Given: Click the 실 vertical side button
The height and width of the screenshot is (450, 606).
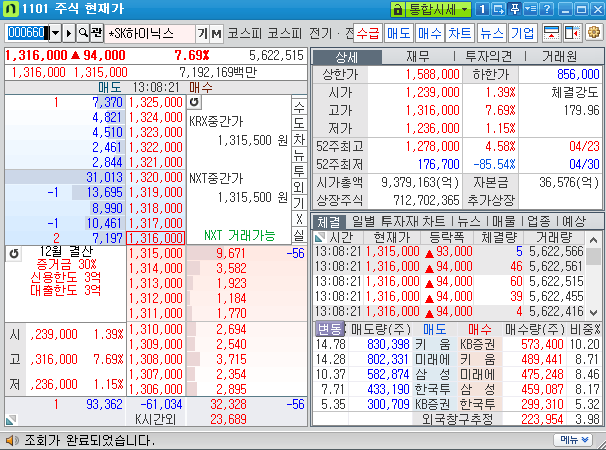Looking at the screenshot, I should (299, 235).
